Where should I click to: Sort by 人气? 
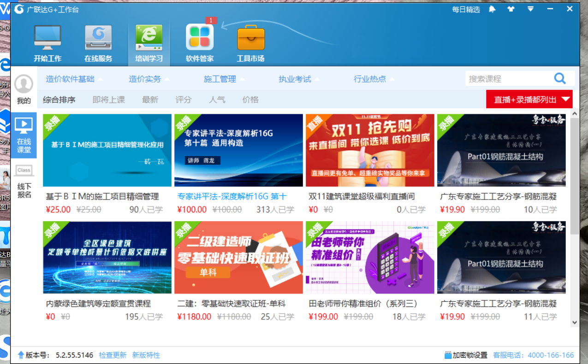pyautogui.click(x=217, y=100)
